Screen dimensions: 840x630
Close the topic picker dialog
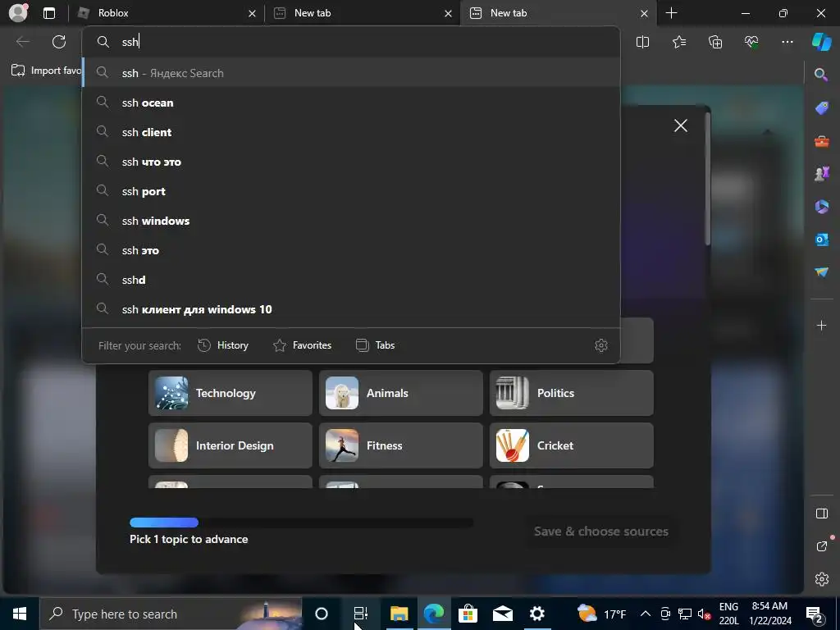pyautogui.click(x=680, y=126)
